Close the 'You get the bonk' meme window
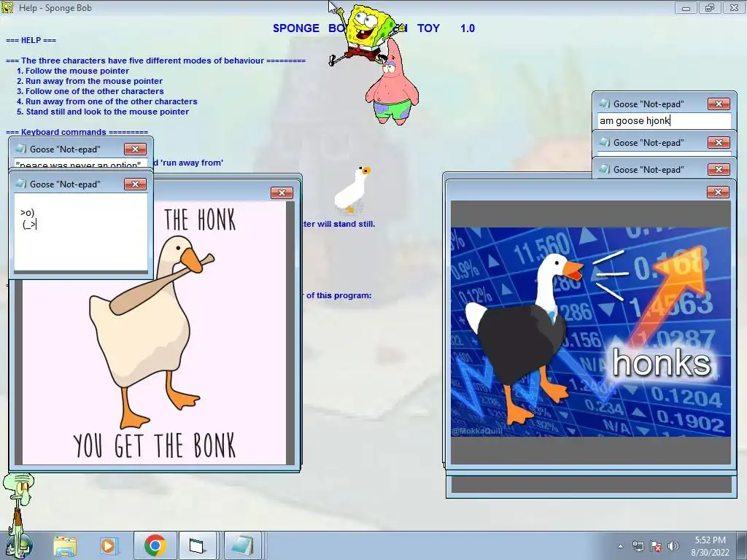The width and height of the screenshot is (747, 560). coord(282,192)
